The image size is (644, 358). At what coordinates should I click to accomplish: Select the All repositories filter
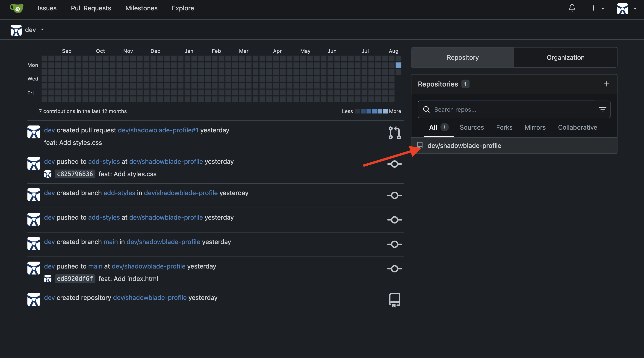[433, 127]
